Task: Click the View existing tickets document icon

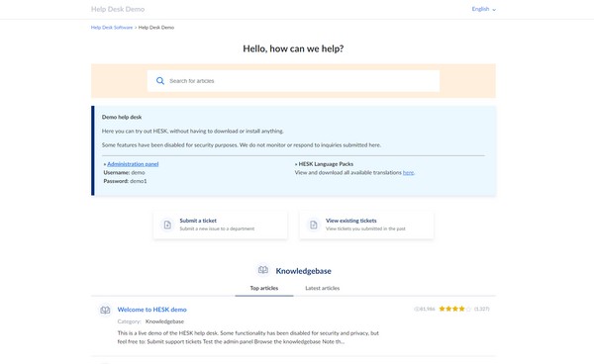Action: tap(314, 225)
